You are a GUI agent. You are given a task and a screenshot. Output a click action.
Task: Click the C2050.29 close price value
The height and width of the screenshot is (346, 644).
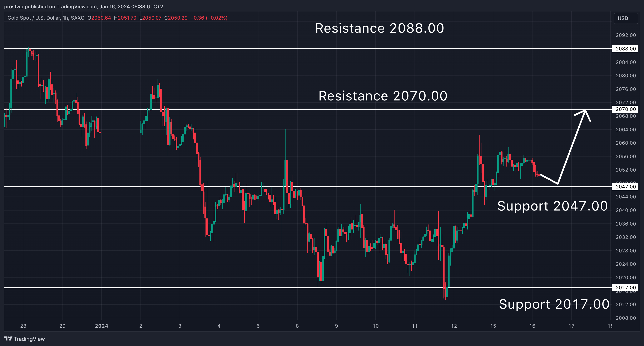pyautogui.click(x=176, y=18)
